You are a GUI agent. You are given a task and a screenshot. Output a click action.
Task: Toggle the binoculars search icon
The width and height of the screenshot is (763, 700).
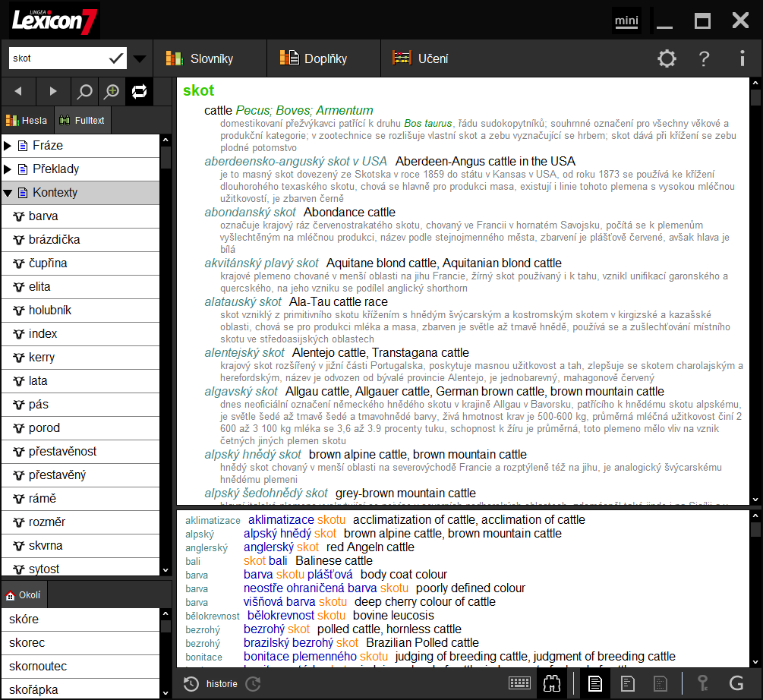(x=552, y=683)
